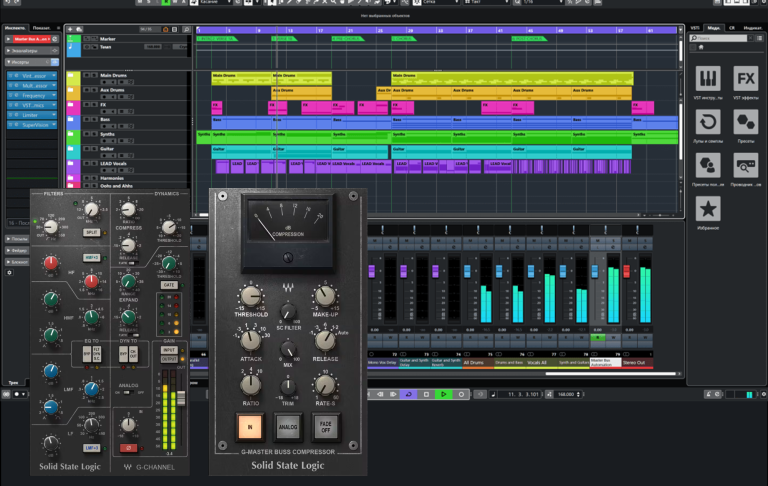Toggle ANALOG switch on G-Master Buss Compressor

(x=287, y=427)
